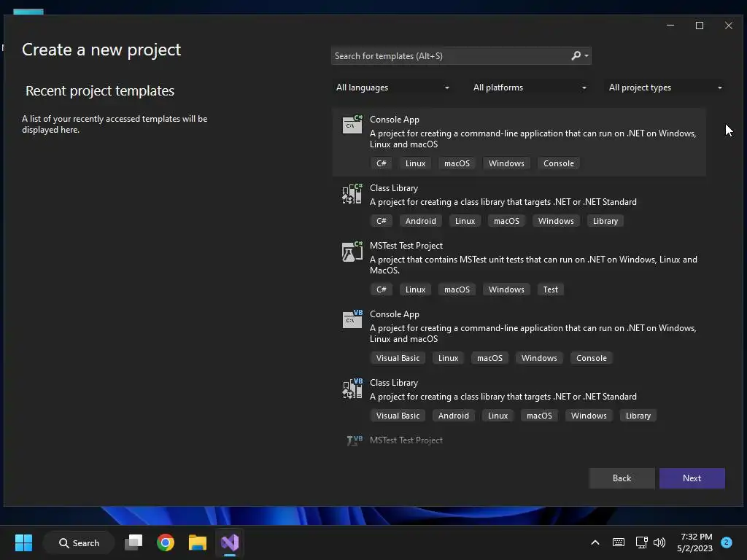The width and height of the screenshot is (747, 560).
Task: Click the Recent project templates heading
Action: pos(100,90)
